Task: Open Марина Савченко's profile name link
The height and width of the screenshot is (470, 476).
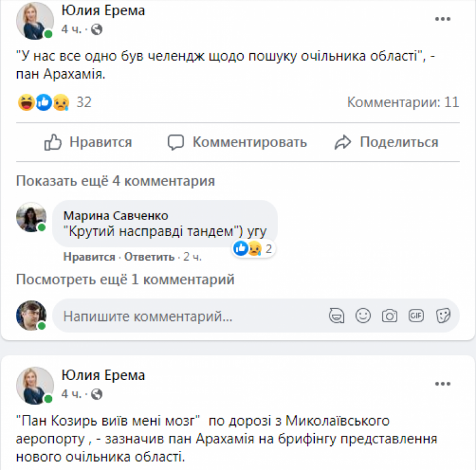Action: point(116,216)
